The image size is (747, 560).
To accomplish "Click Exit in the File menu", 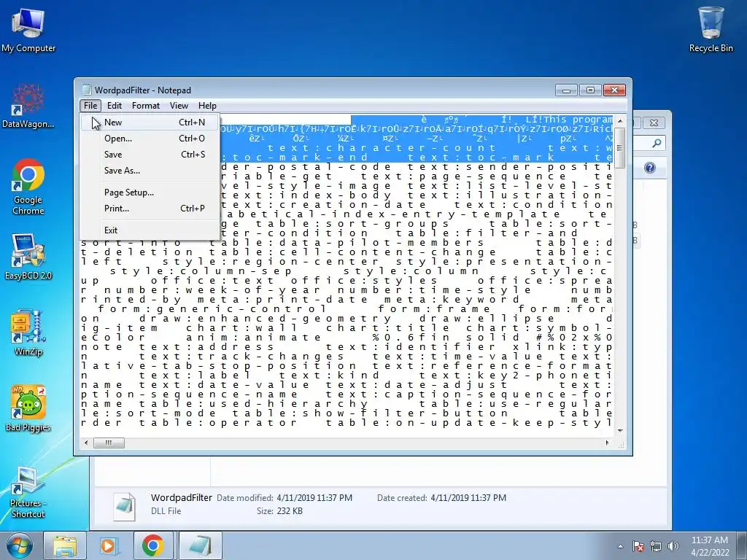I will coord(150,230).
